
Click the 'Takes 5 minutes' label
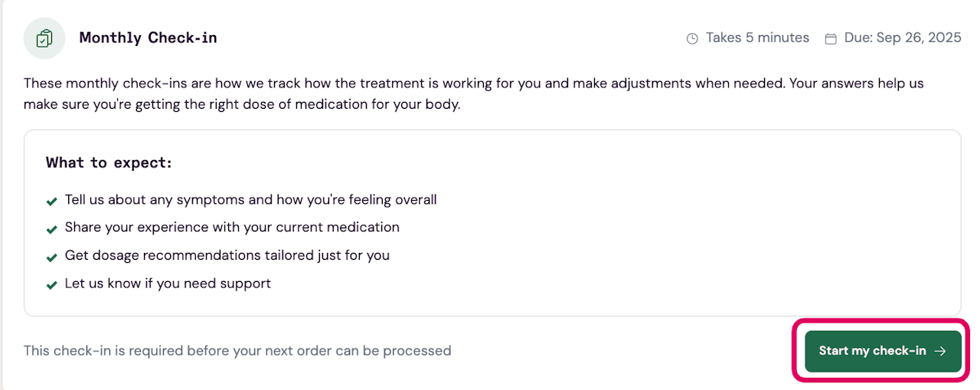(x=757, y=38)
